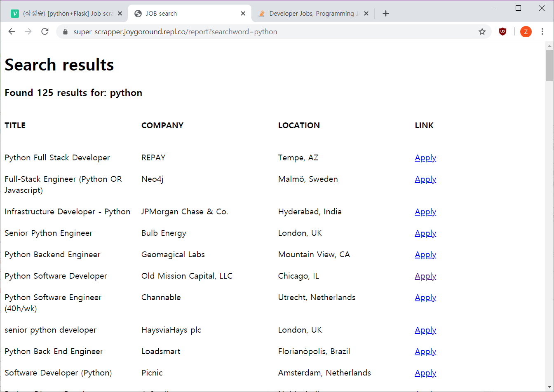Click 'Full-Stack Engineer (Python OR Javascript)' title
Image resolution: width=554 pixels, height=392 pixels.
click(63, 185)
